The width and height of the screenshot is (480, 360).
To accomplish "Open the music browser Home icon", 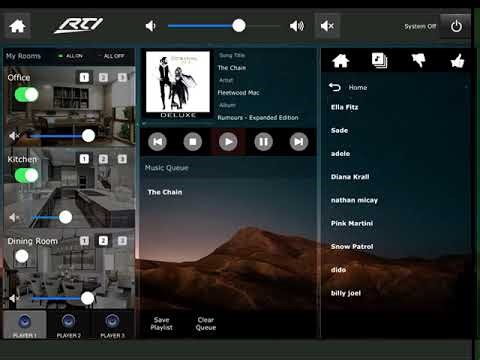I will click(x=341, y=61).
